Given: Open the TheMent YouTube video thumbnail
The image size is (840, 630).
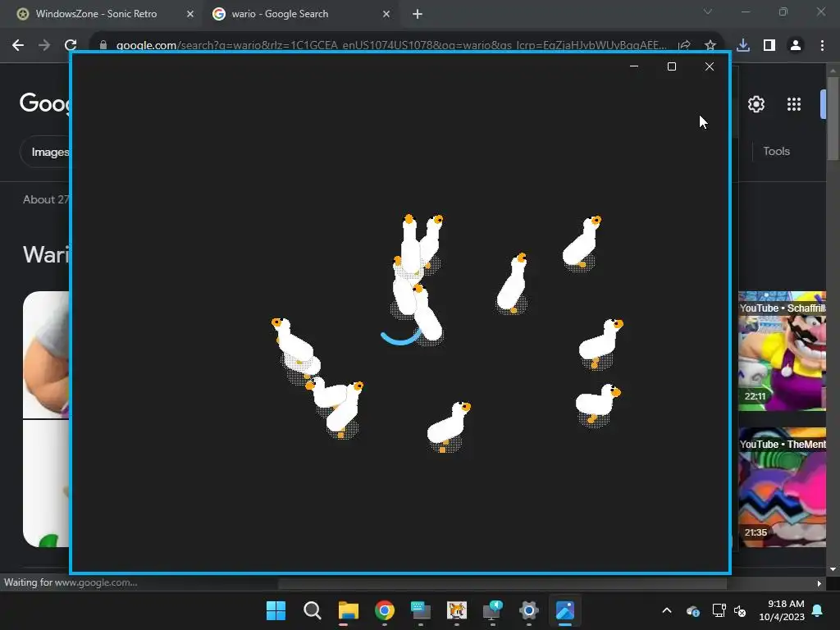Looking at the screenshot, I should [782, 487].
